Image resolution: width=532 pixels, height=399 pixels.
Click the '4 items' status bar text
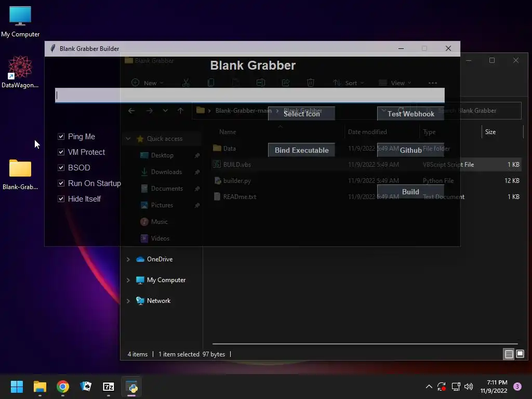137,354
